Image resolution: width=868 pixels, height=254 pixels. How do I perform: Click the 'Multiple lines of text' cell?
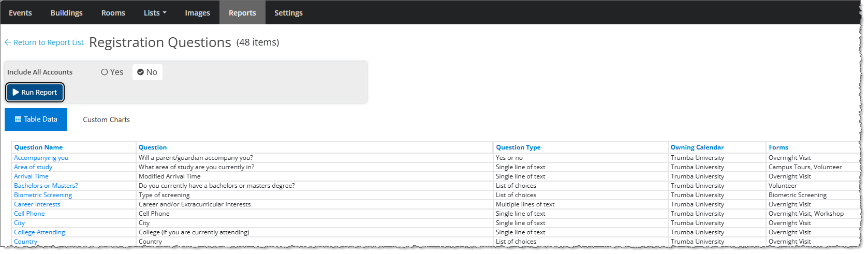pos(525,204)
